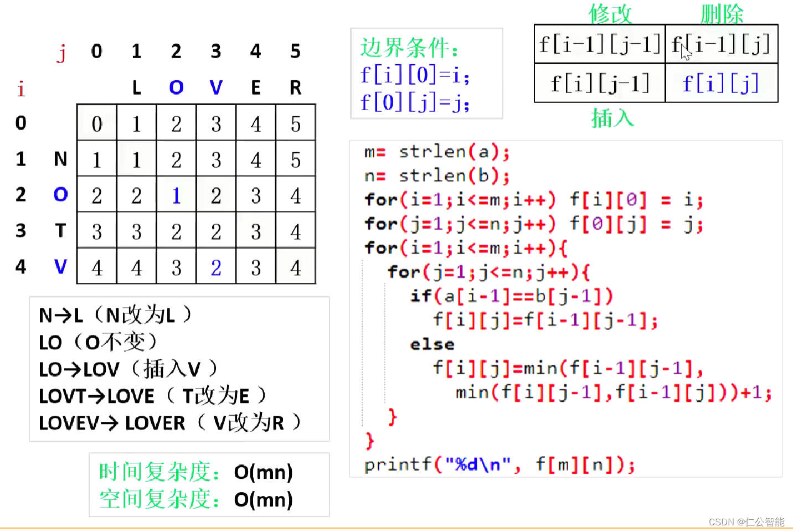Click the green heading 边界条件:
The height and width of the screenshot is (532, 793).
[409, 48]
